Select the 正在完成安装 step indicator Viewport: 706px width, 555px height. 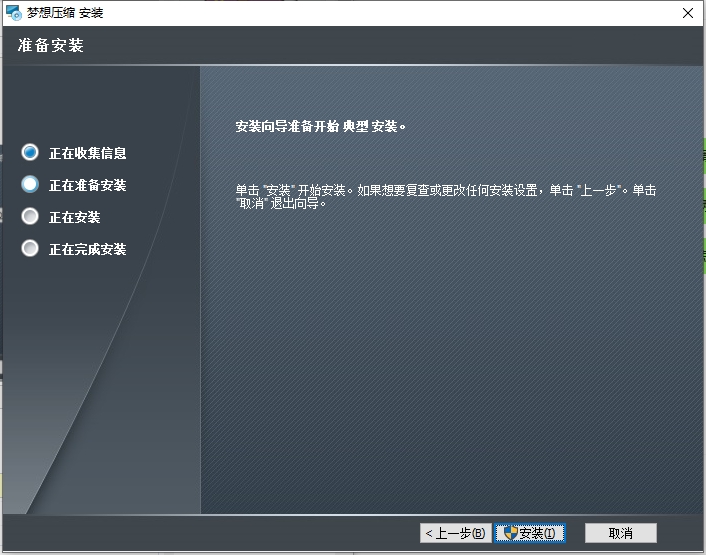coord(30,248)
